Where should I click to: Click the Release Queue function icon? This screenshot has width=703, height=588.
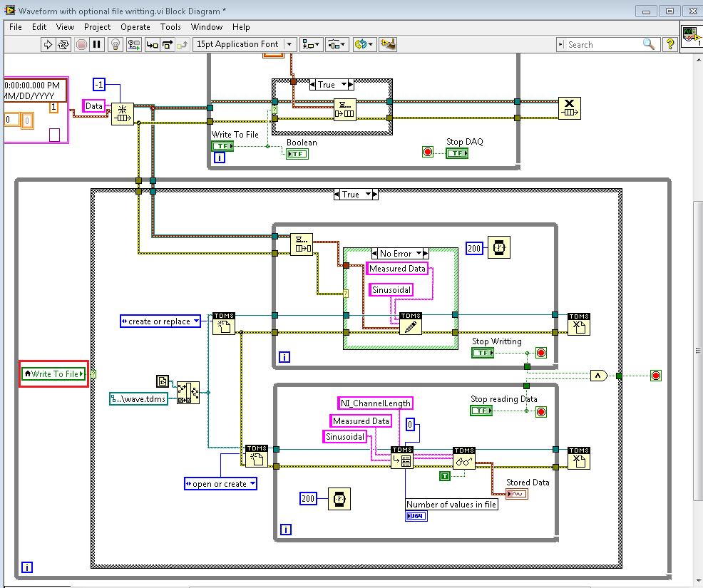[570, 108]
